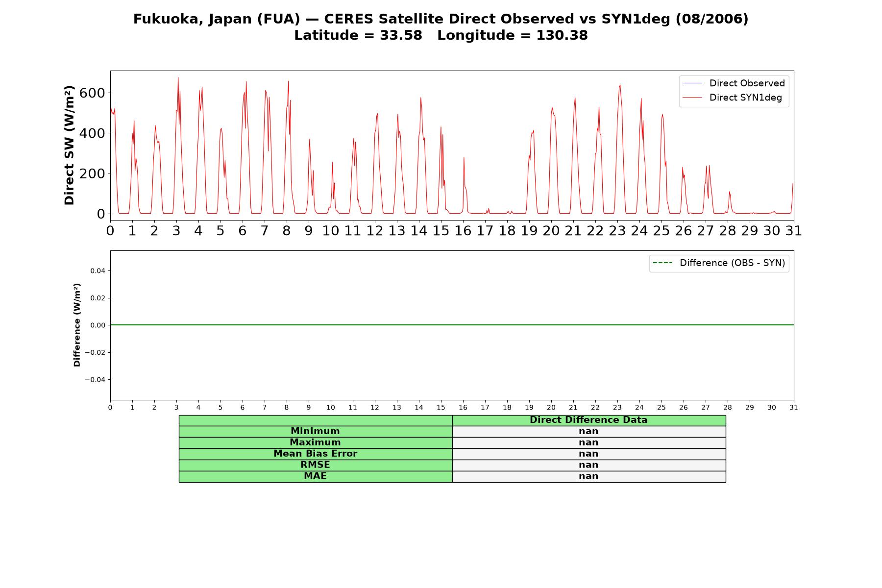The height and width of the screenshot is (588, 882).
Task: Click day 15 tick on upper chart axis
Action: pyautogui.click(x=441, y=231)
